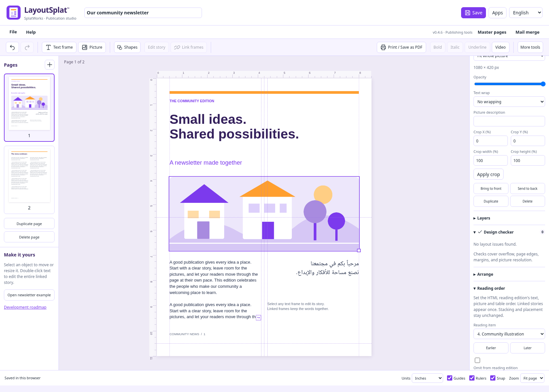Move reading item Later
This screenshot has height=392, width=549.
coord(527,348)
